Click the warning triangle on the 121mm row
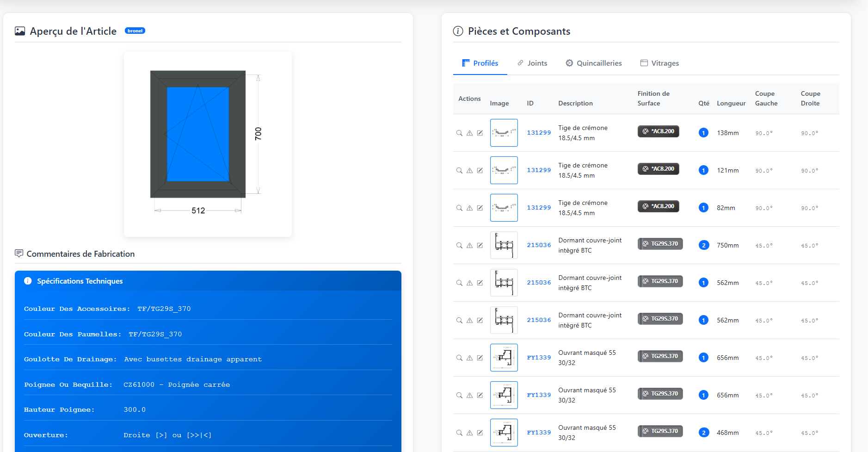The image size is (868, 452). pyautogui.click(x=469, y=170)
